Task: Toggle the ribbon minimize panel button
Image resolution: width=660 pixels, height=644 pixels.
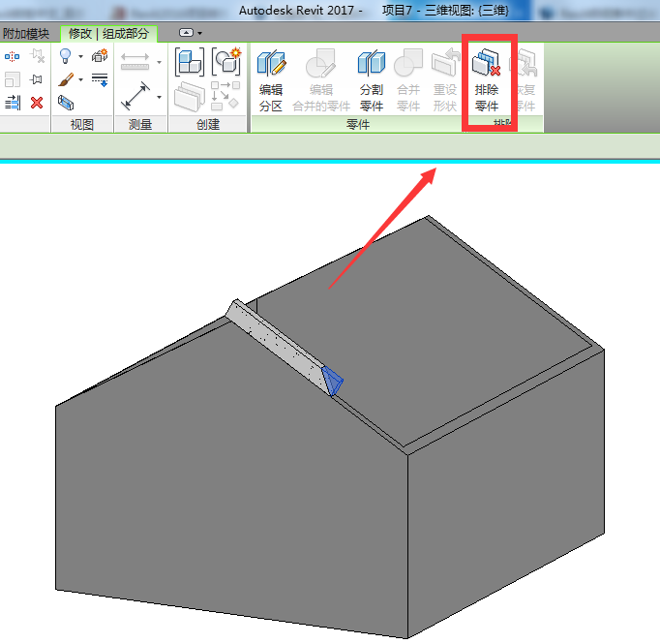Action: coord(191,33)
